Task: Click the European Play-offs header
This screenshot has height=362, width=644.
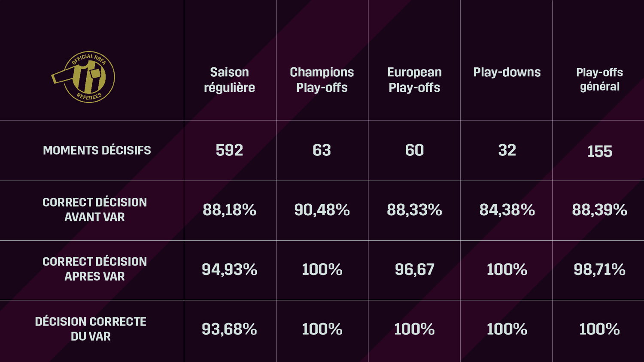Action: pyautogui.click(x=414, y=80)
